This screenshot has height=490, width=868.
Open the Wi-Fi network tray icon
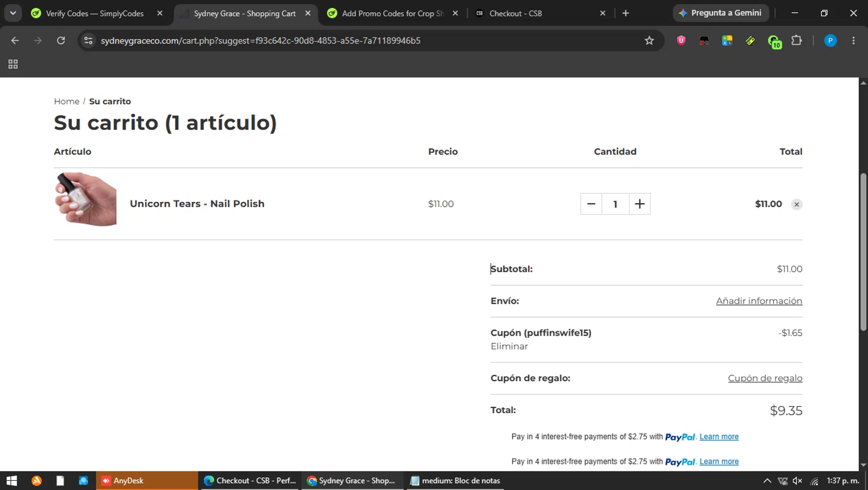pos(814,481)
